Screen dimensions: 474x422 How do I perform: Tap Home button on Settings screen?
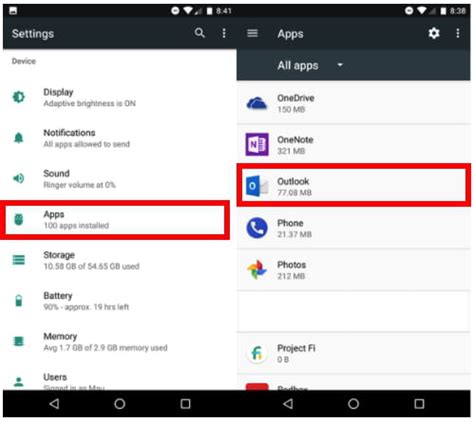(x=120, y=404)
